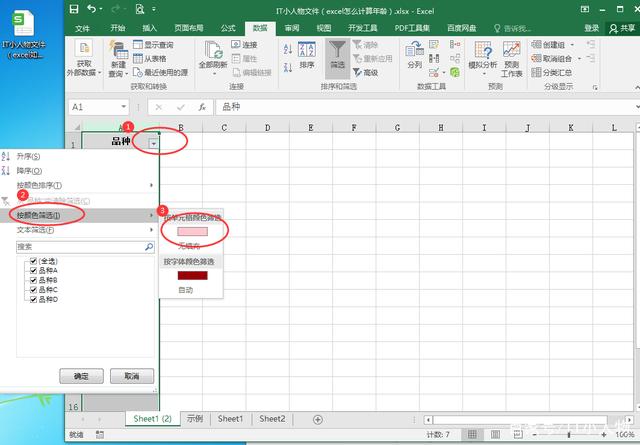Click the fx insert function button

(202, 107)
